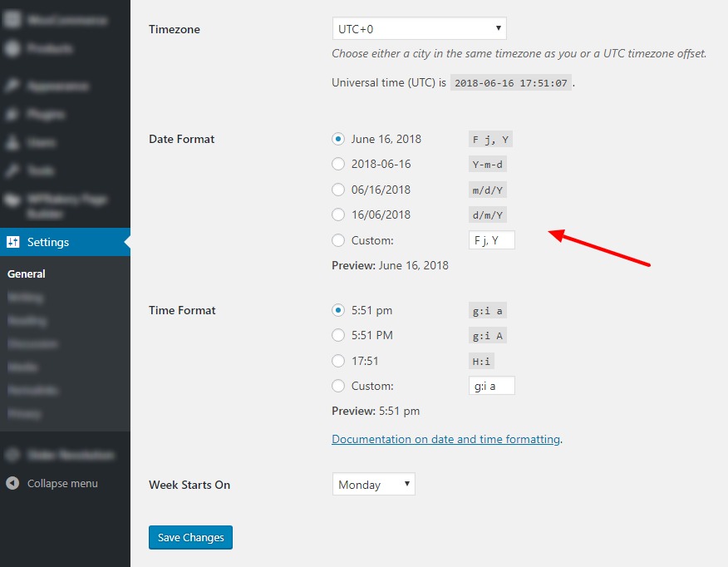The height and width of the screenshot is (567, 728).
Task: Open the Plugins menu icon
Action: (x=13, y=115)
